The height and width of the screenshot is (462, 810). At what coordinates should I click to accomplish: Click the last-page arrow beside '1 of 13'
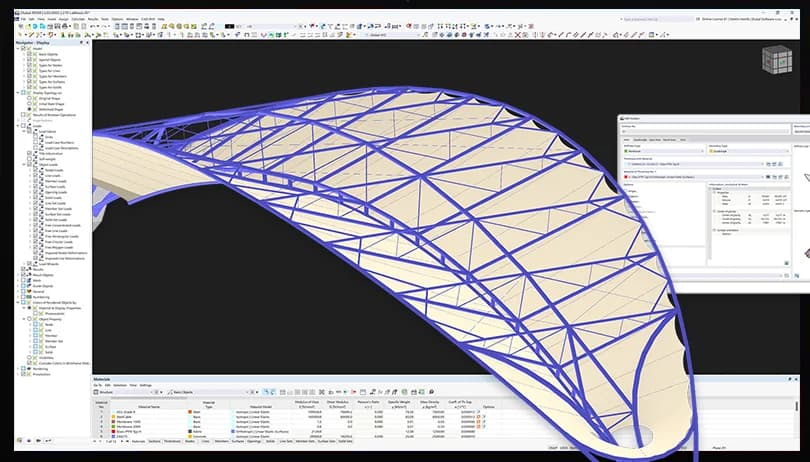tap(127, 441)
